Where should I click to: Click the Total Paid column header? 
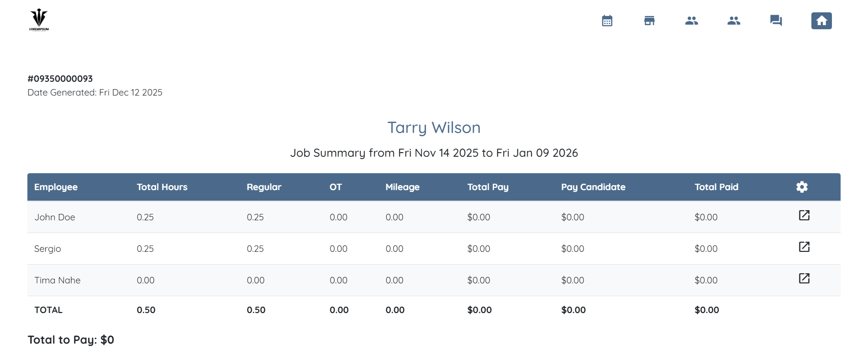point(716,187)
